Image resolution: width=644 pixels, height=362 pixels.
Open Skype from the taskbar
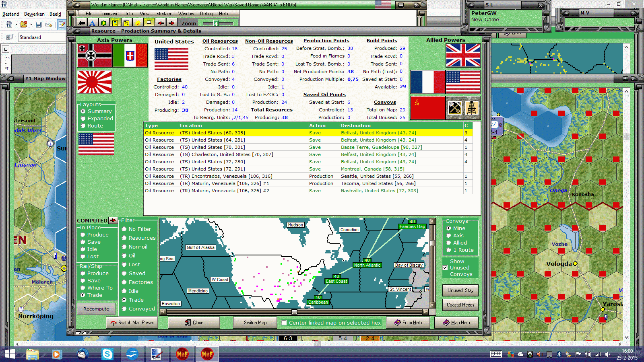107,354
